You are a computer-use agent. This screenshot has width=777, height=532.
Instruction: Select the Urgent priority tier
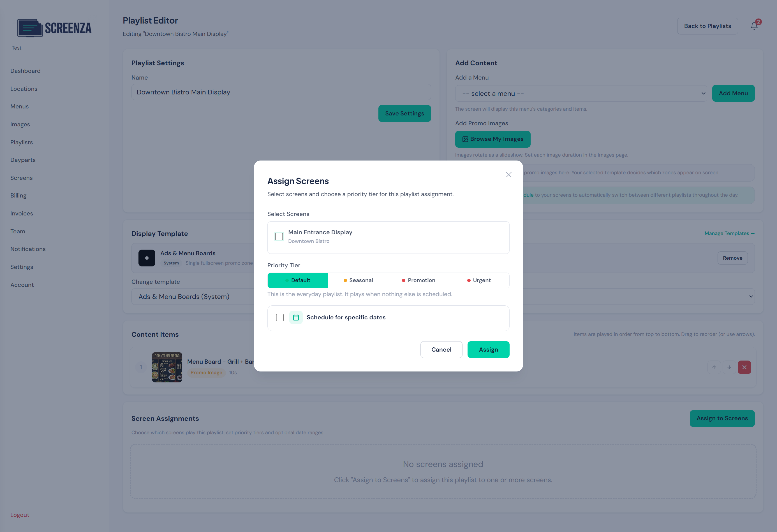click(x=482, y=280)
